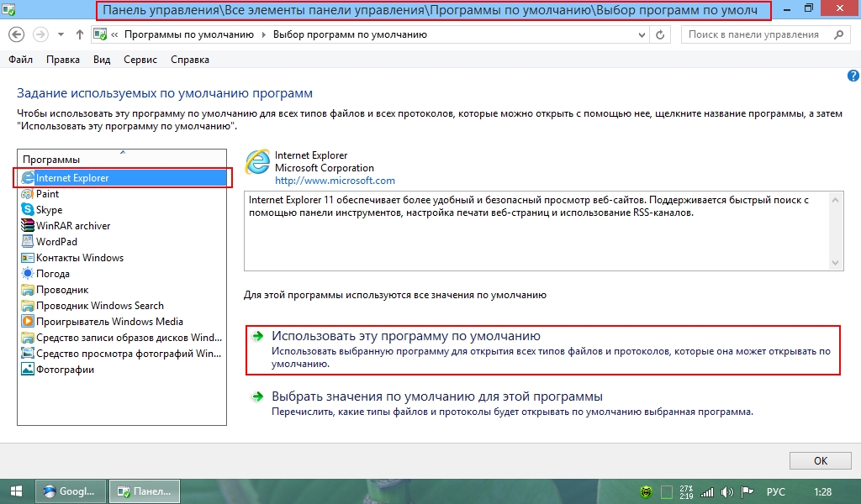Click the Панель taskbar button
Screen dimensions: 861x504
tap(145, 491)
